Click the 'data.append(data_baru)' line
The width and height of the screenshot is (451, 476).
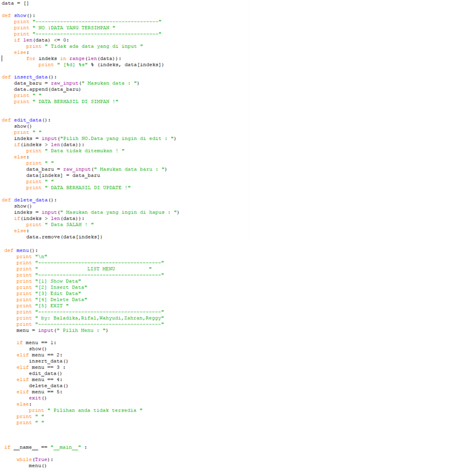(47, 89)
